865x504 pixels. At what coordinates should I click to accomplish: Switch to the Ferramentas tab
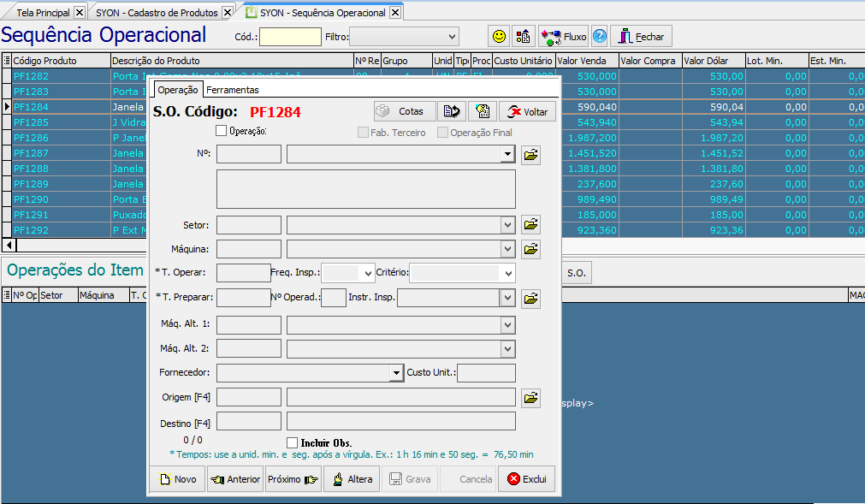coord(233,90)
